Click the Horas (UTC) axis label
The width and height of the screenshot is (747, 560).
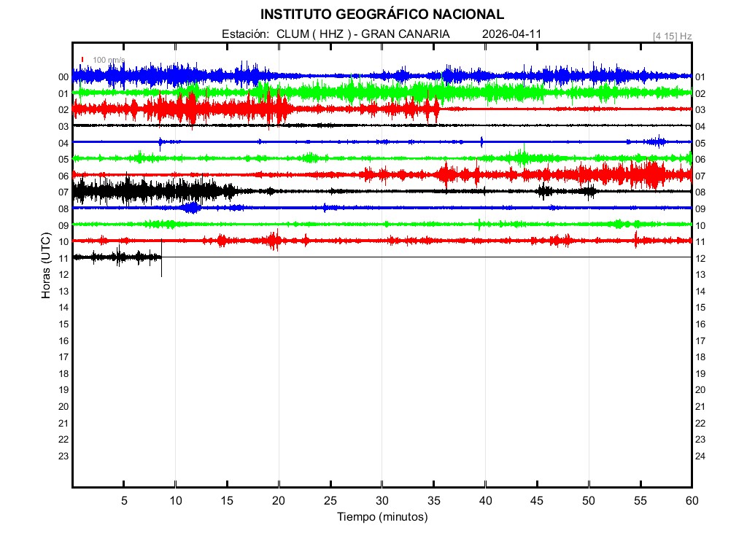coord(45,267)
